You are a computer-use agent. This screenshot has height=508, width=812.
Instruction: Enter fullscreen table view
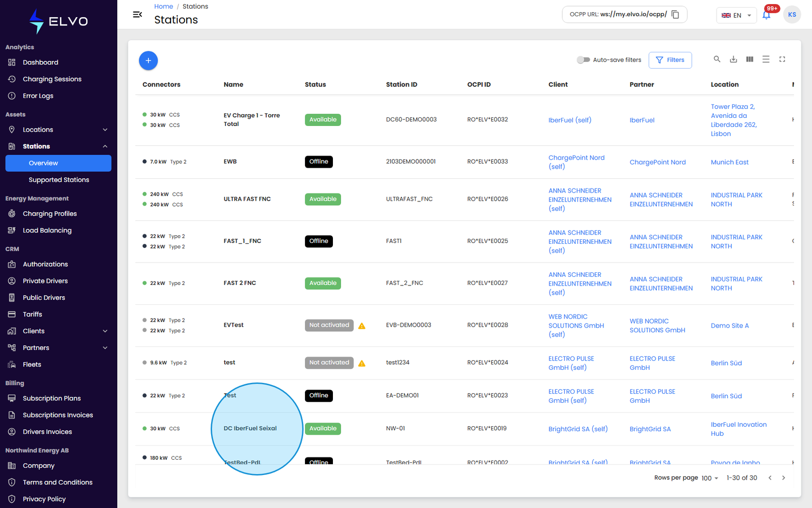782,59
